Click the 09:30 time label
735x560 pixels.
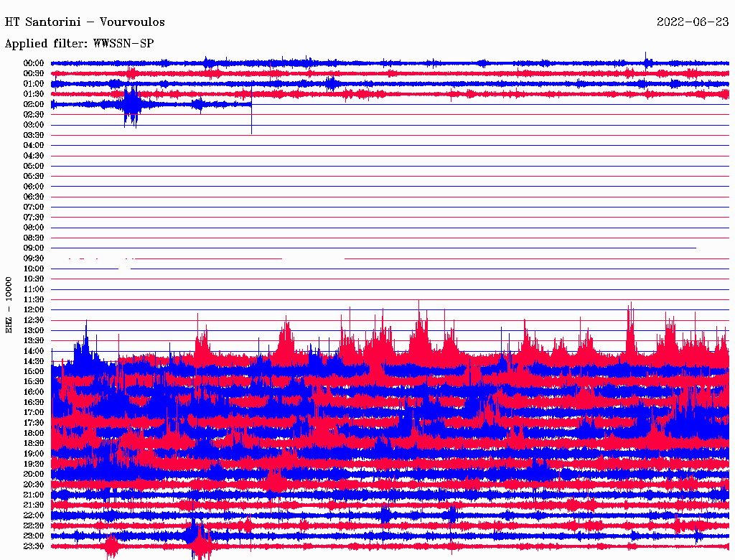[x=34, y=258]
